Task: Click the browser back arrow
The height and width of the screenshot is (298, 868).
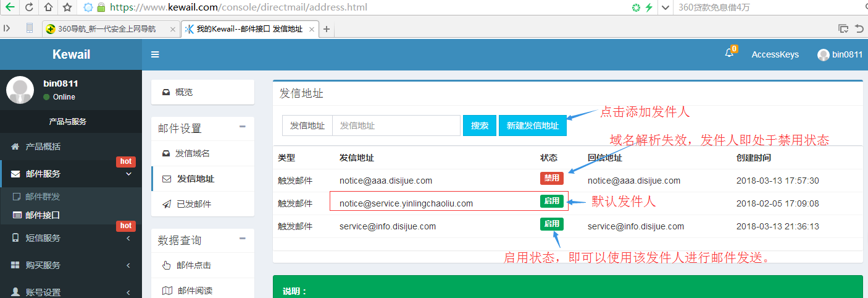Action: [x=10, y=7]
